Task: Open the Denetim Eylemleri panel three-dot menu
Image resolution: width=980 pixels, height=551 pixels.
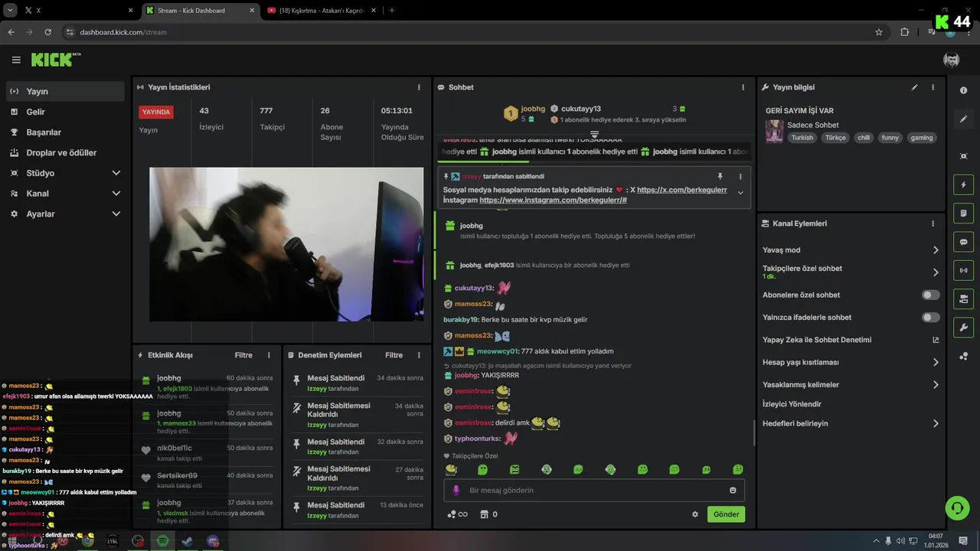Action: click(x=419, y=355)
